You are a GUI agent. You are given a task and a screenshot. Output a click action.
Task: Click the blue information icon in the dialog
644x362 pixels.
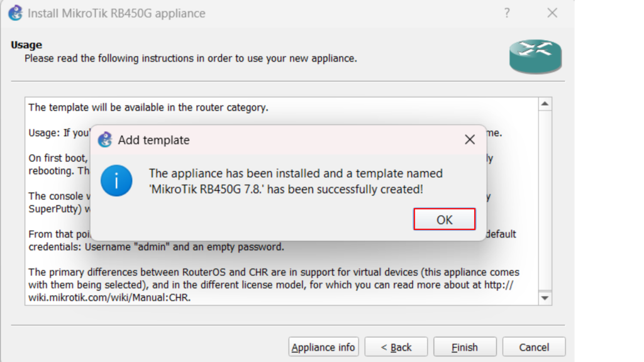point(116,180)
